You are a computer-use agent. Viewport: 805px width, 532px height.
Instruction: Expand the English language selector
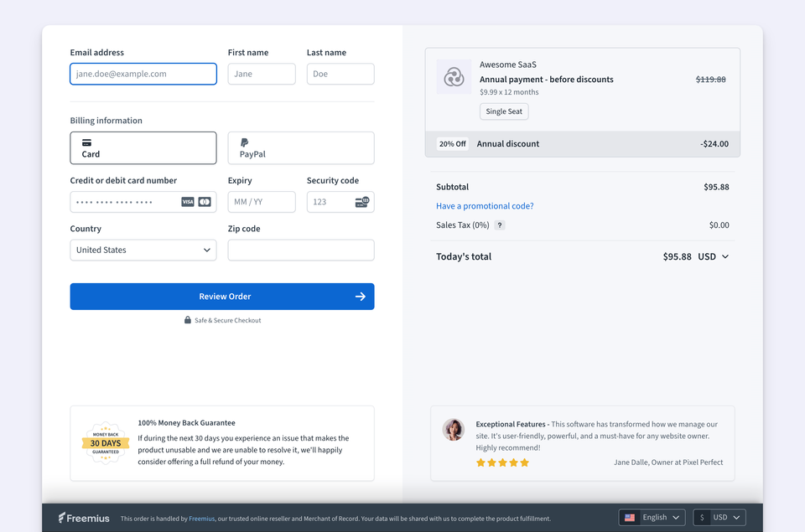[652, 518]
